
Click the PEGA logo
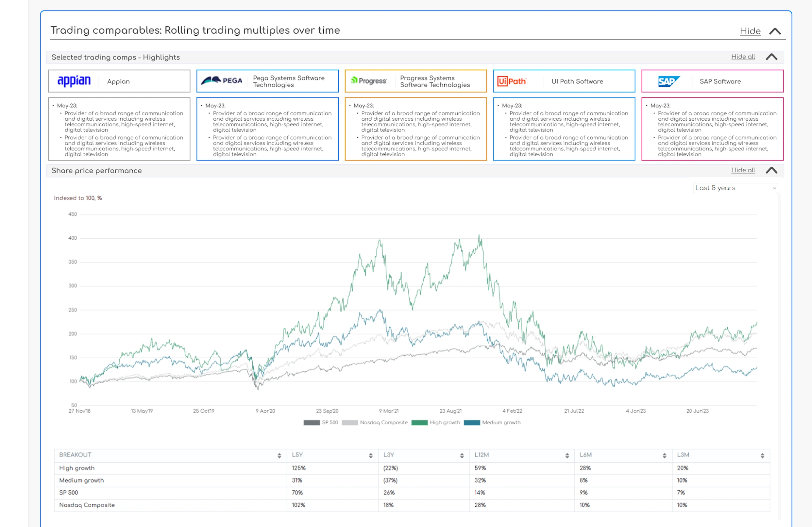(222, 81)
